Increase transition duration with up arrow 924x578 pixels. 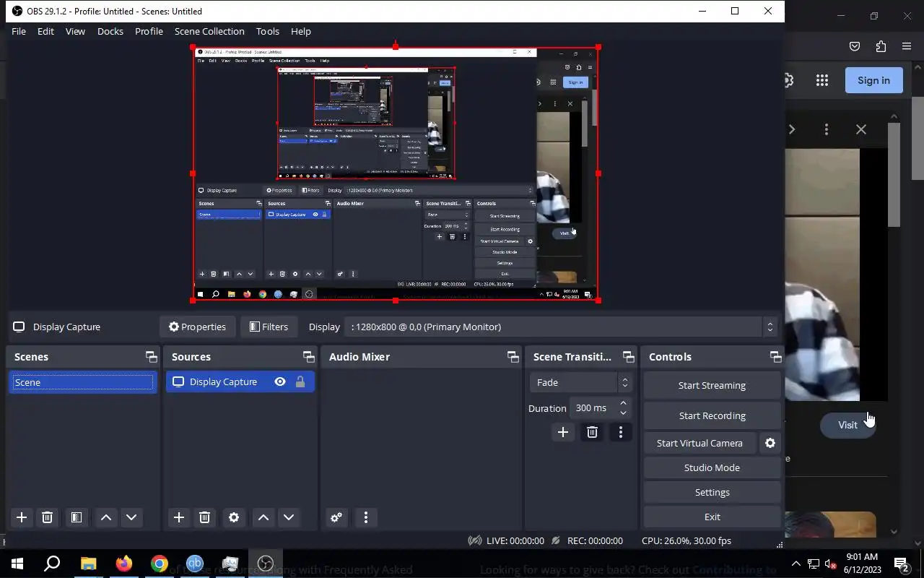point(623,403)
